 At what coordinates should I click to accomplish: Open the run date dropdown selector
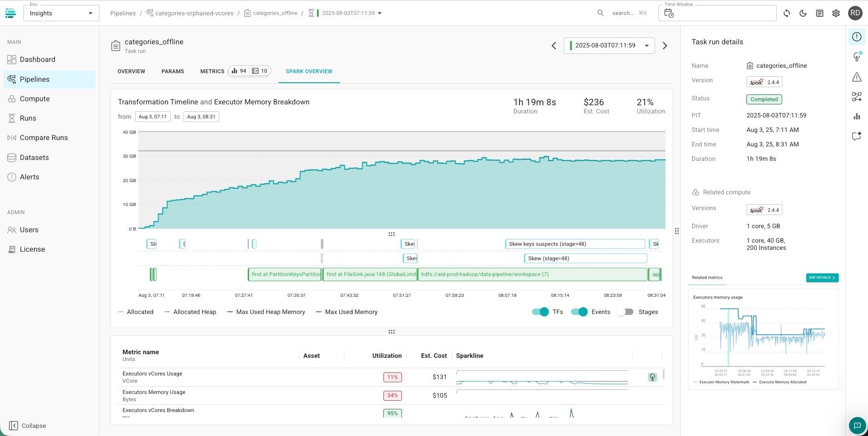609,46
